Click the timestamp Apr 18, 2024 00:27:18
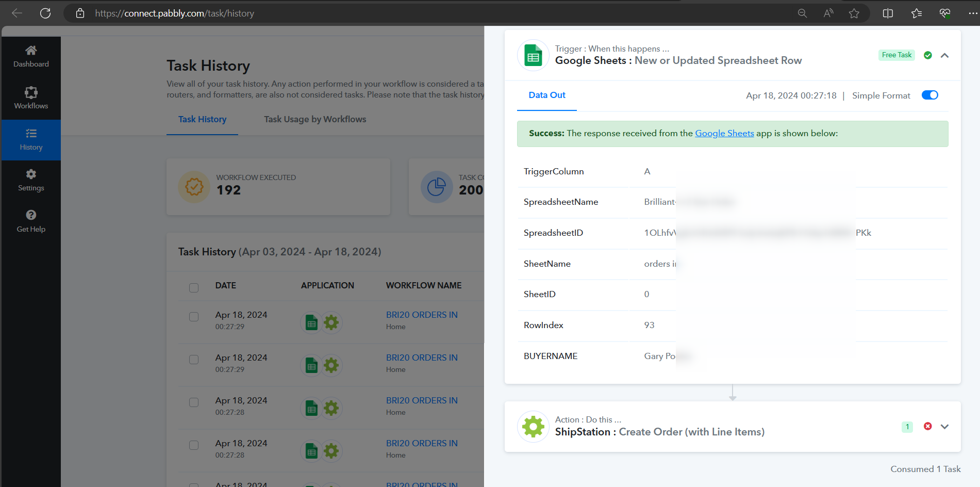Image resolution: width=980 pixels, height=487 pixels. (791, 96)
